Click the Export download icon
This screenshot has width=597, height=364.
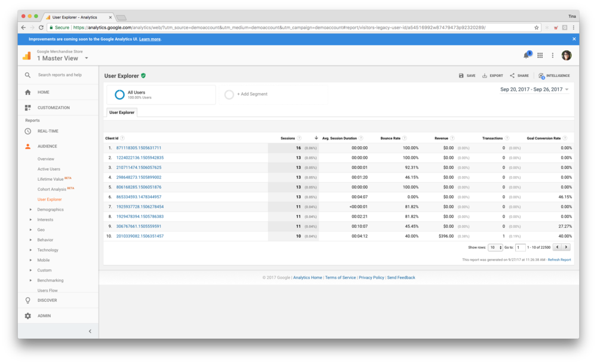click(x=485, y=76)
